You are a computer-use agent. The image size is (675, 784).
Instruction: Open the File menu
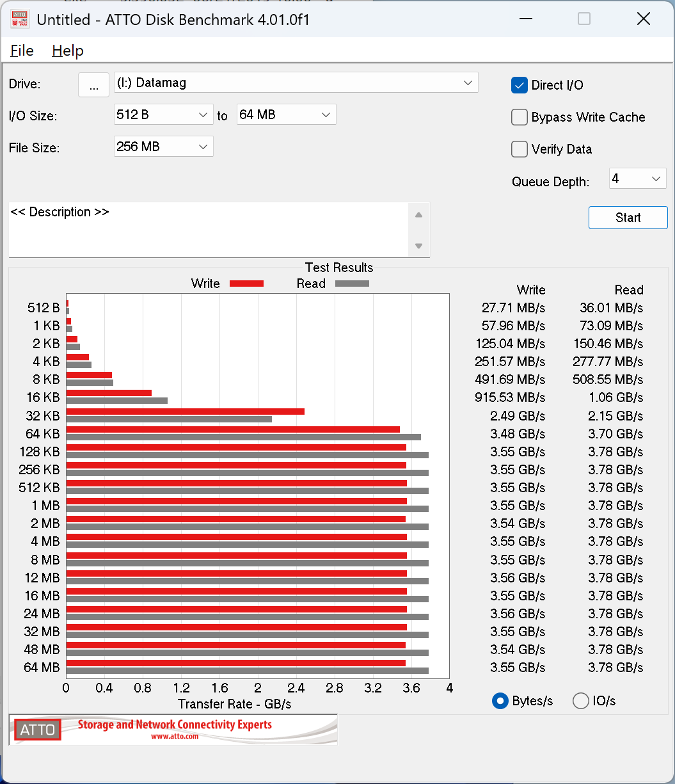[22, 51]
